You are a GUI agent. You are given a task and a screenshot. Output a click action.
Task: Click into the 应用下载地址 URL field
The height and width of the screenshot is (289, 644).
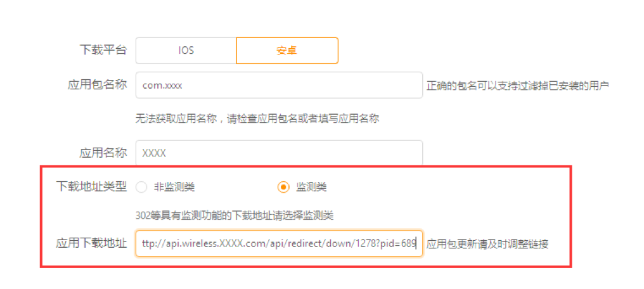280,243
